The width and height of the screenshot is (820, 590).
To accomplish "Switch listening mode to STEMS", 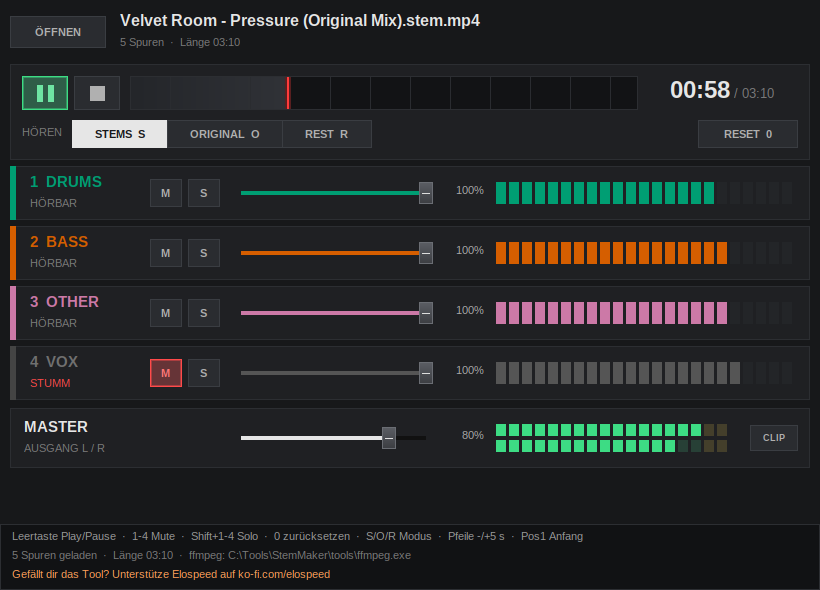I will pos(120,134).
